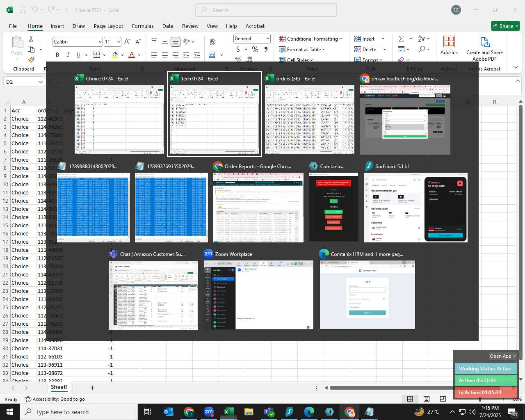
Task: Click the Find and Select magnifier icon
Action: pos(422,49)
